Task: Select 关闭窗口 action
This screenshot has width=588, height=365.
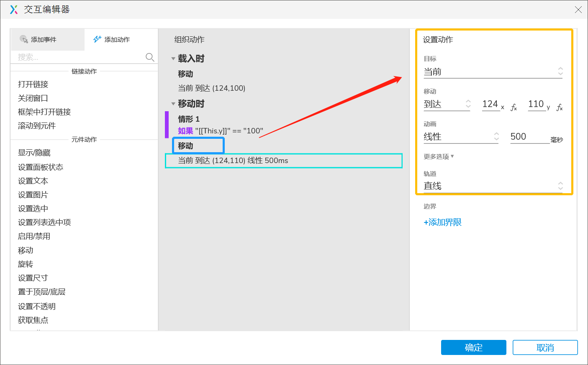Action: tap(33, 98)
